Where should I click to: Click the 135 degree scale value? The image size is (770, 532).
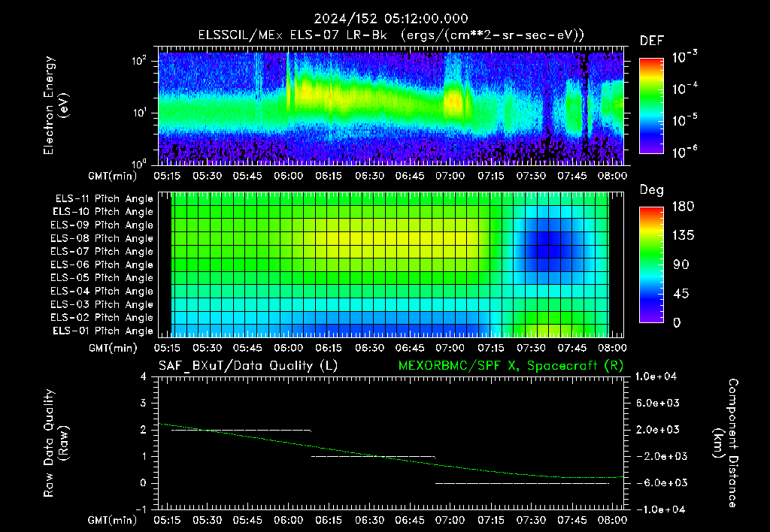tap(684, 236)
